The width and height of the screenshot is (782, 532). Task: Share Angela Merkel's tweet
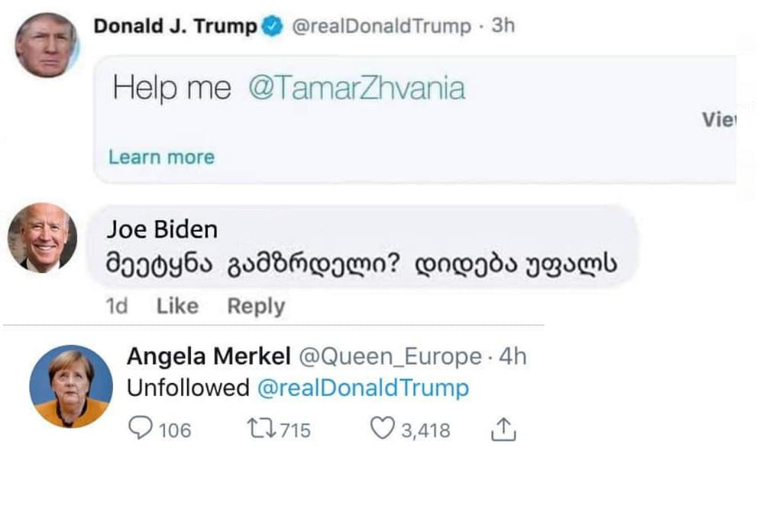[x=502, y=430]
